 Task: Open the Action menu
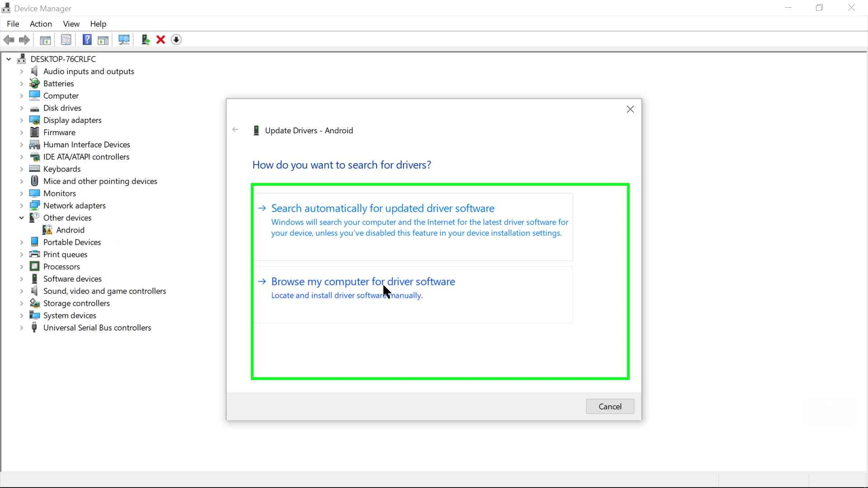tap(41, 24)
